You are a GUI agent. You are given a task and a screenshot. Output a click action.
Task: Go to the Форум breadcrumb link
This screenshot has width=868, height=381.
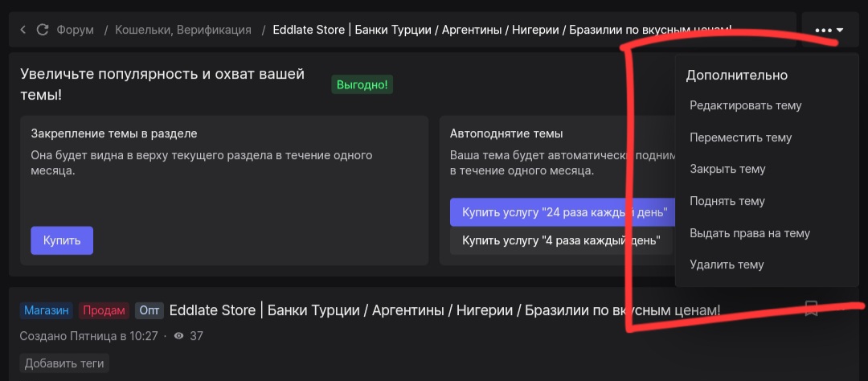tap(75, 30)
